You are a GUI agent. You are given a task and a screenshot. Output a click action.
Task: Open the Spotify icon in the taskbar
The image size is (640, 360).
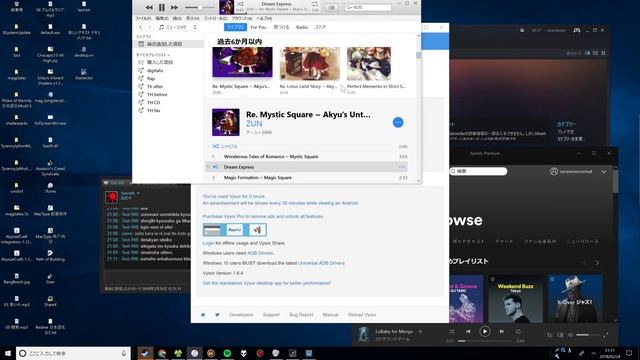(227, 353)
